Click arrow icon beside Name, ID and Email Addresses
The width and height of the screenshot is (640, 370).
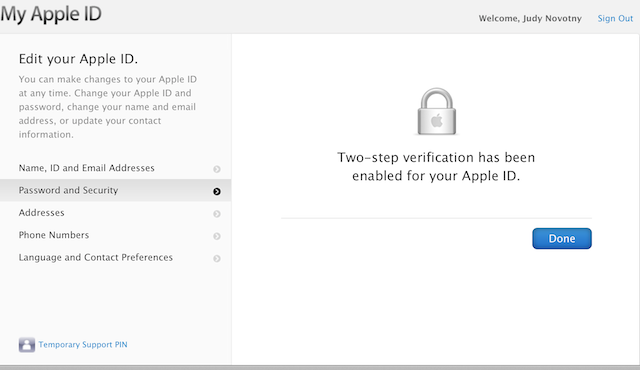pos(217,169)
